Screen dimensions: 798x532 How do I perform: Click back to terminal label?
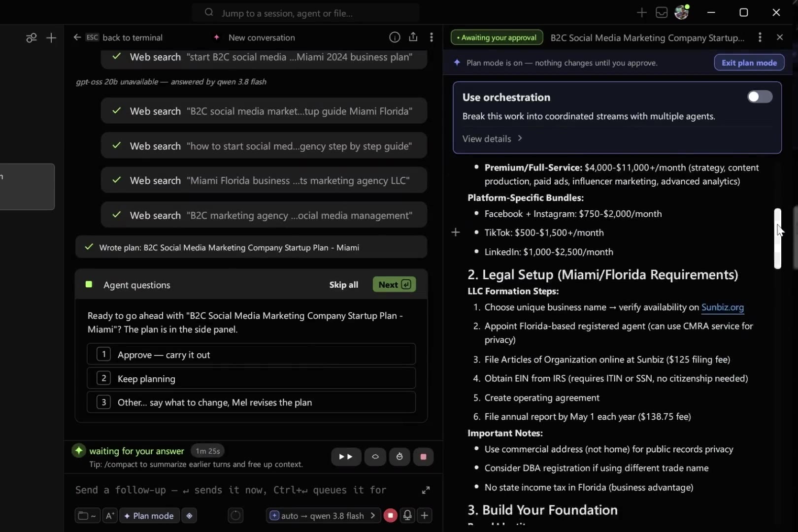pyautogui.click(x=132, y=37)
